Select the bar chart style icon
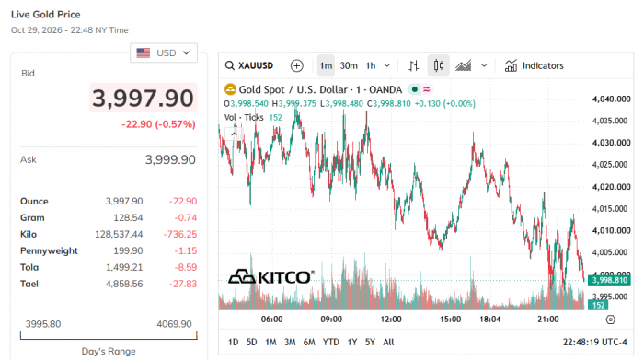The image size is (644, 361). [414, 65]
